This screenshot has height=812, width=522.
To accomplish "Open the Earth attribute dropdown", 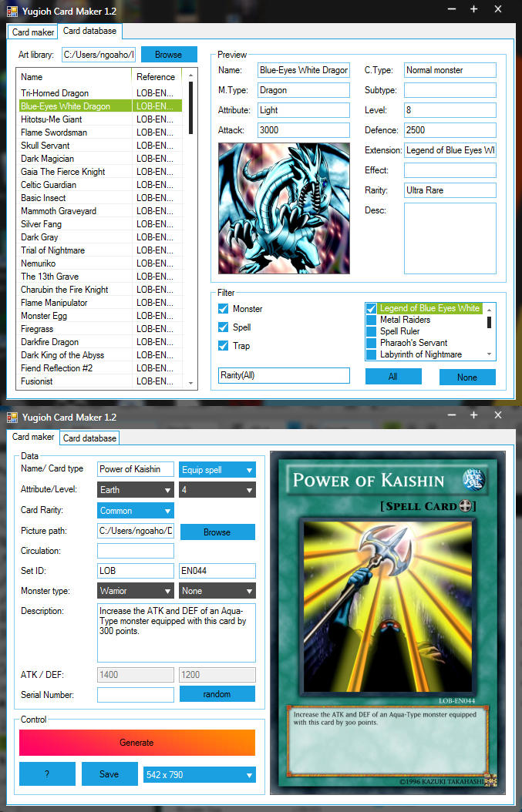I will click(x=135, y=490).
